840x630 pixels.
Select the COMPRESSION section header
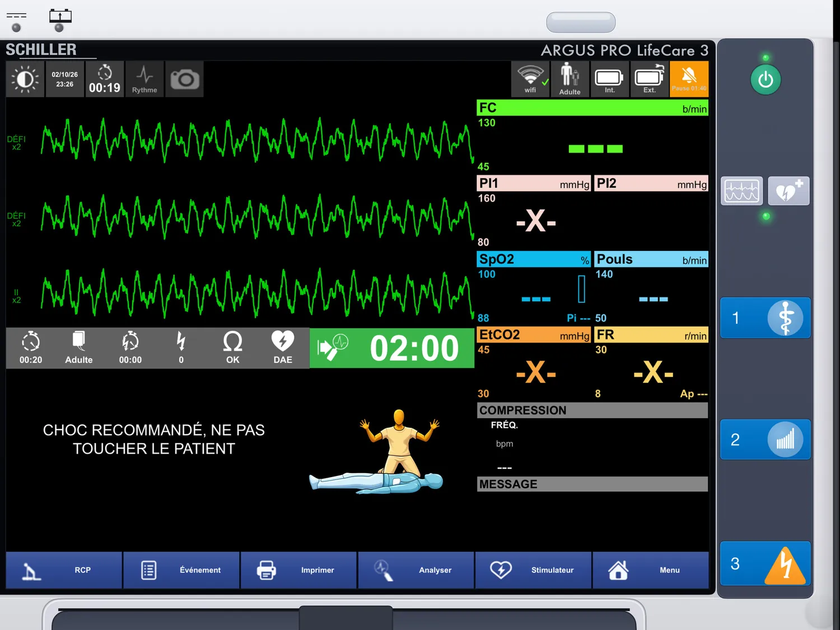click(x=592, y=410)
